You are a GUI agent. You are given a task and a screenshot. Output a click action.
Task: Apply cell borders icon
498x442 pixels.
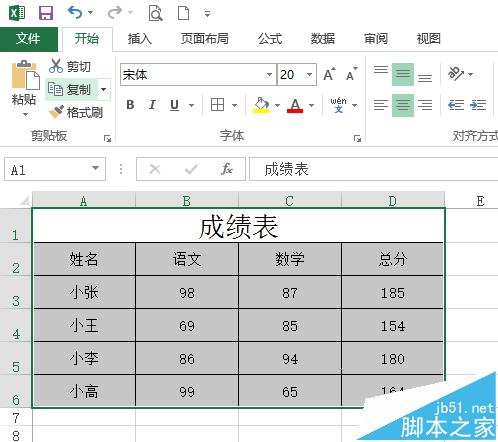point(217,105)
